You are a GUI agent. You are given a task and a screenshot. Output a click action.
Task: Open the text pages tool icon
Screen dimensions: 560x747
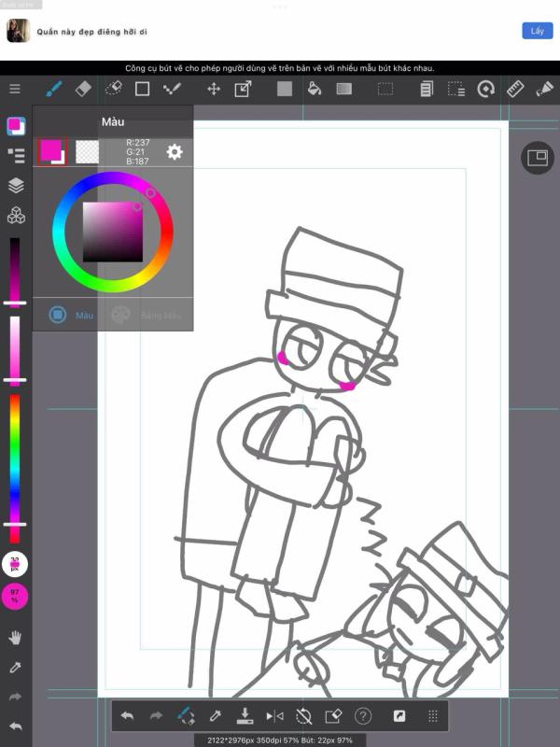(x=427, y=89)
